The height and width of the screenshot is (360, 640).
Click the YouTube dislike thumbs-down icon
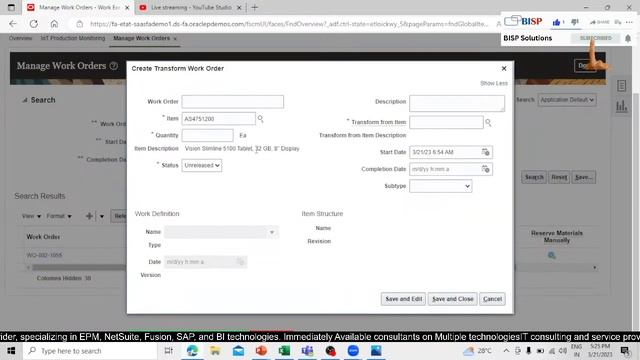click(x=575, y=22)
